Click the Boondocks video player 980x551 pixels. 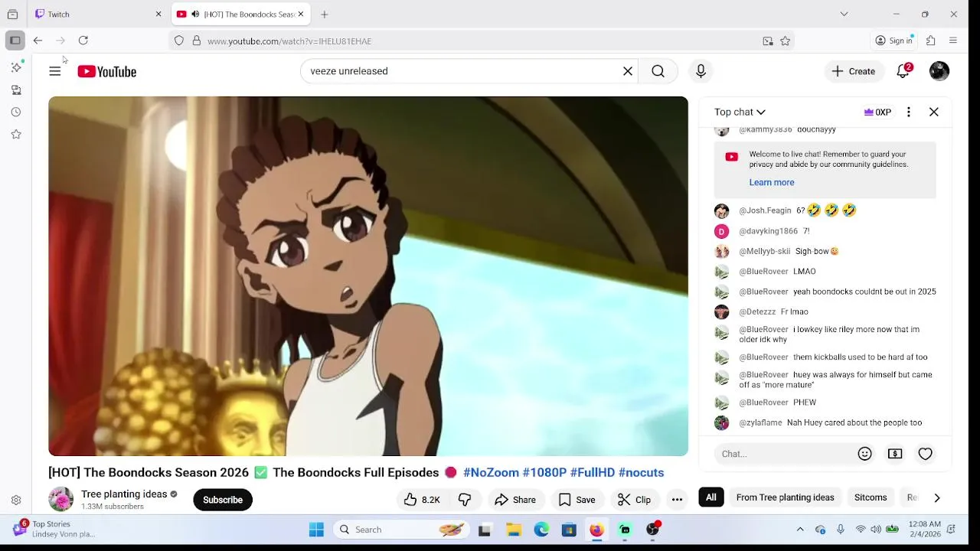pos(368,276)
